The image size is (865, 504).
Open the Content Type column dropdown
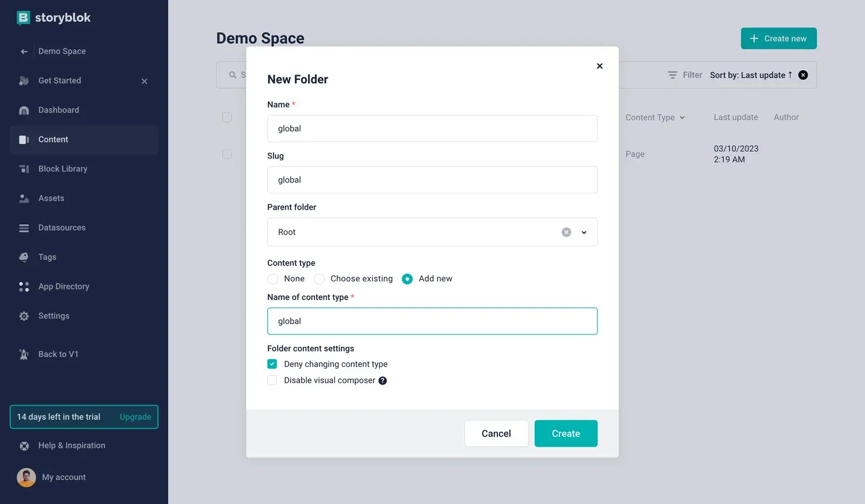coord(682,118)
